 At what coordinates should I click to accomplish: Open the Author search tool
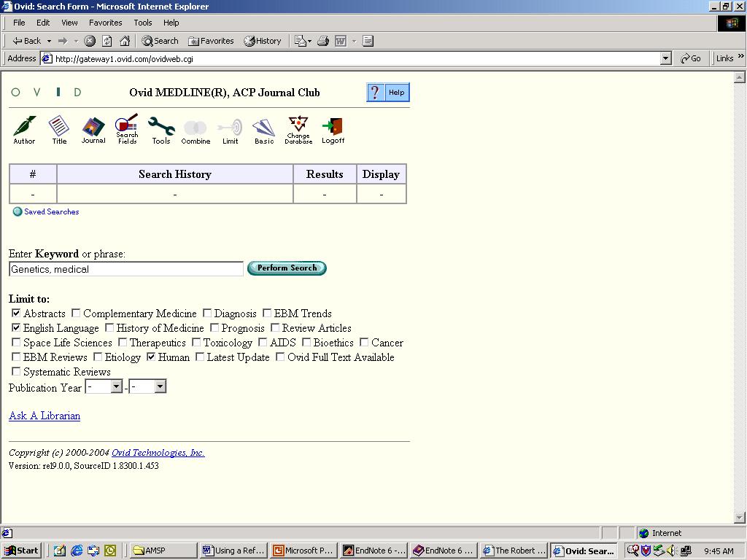pos(24,130)
